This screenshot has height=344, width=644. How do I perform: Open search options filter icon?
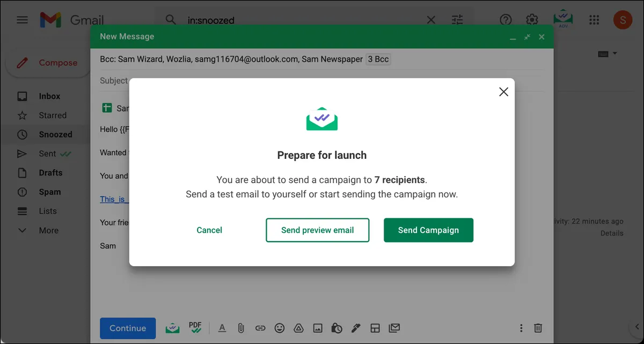point(457,20)
